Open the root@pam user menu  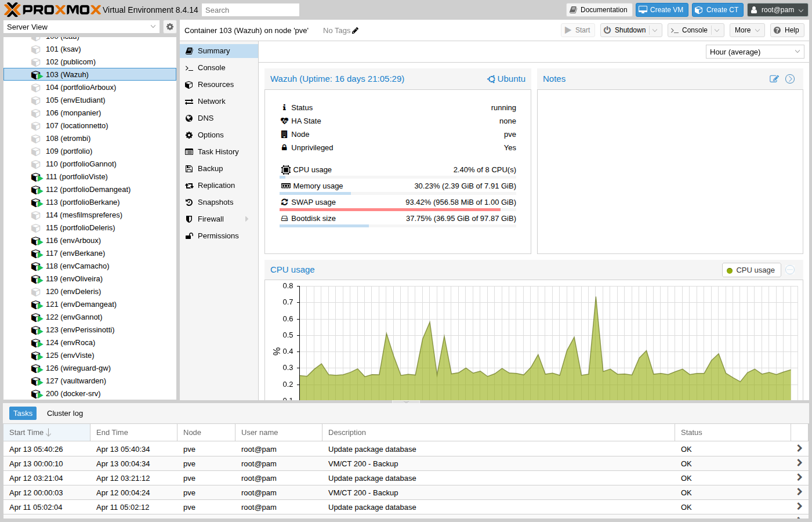point(778,10)
